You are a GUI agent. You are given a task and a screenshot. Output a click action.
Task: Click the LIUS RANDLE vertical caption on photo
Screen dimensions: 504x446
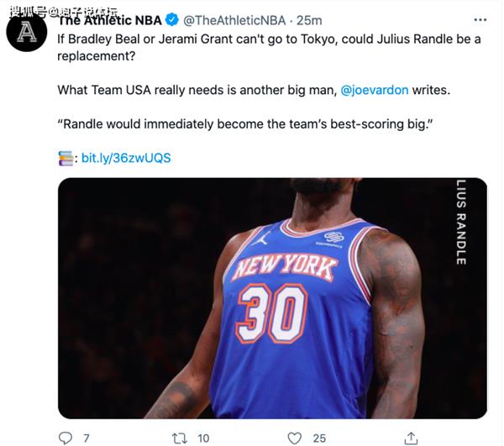coord(461,222)
